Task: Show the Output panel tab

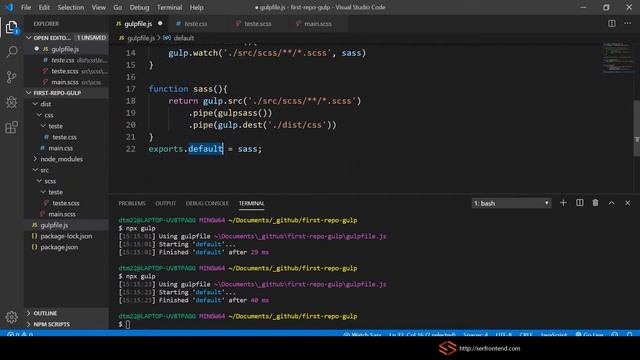Action: pyautogui.click(x=165, y=203)
